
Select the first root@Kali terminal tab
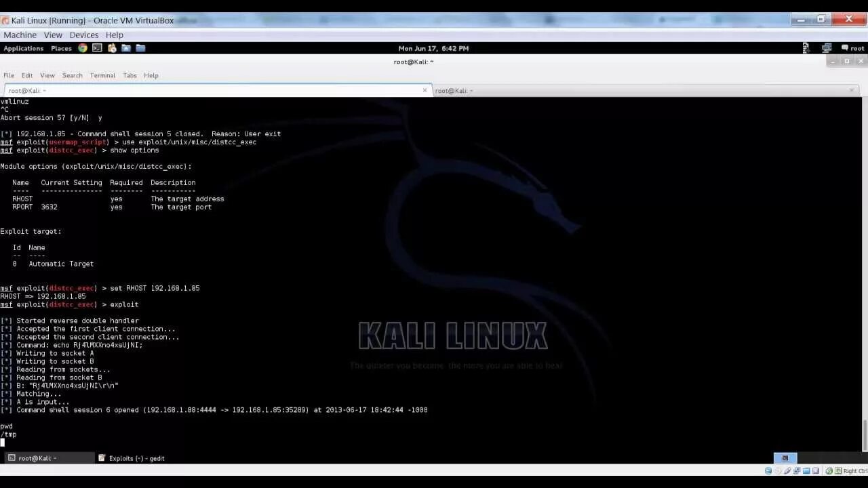click(x=217, y=90)
